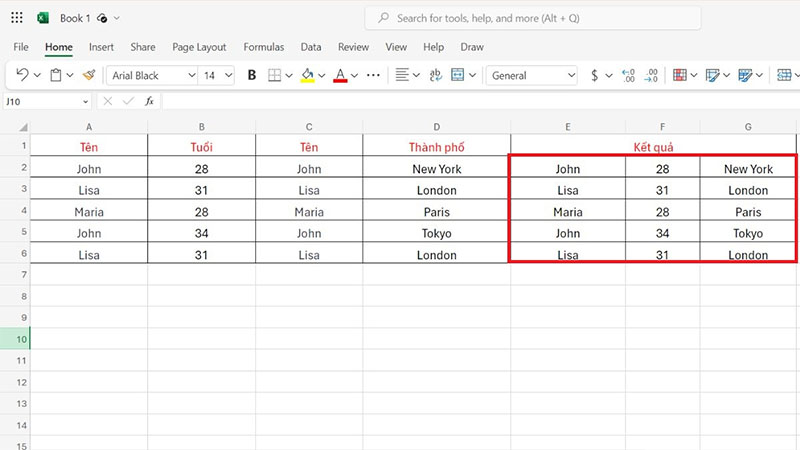800x450 pixels.
Task: Click the Merge cells icon
Action: (458, 75)
